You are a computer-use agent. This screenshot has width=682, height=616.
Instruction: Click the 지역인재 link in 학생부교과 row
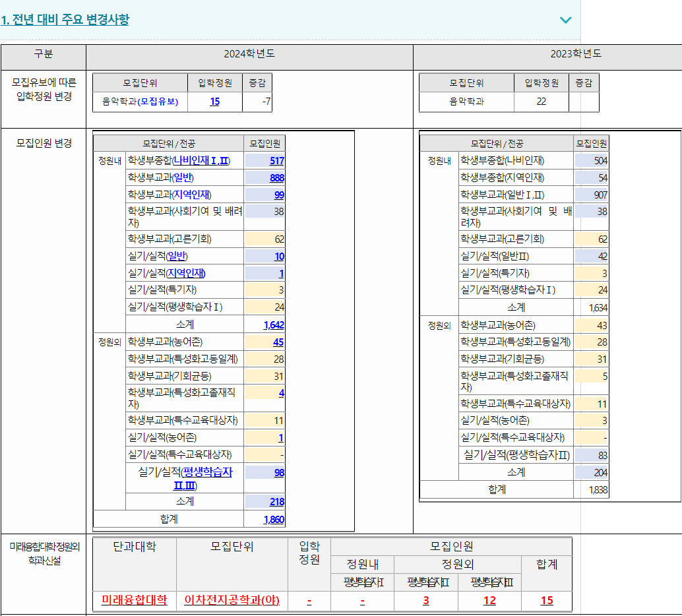click(x=192, y=195)
